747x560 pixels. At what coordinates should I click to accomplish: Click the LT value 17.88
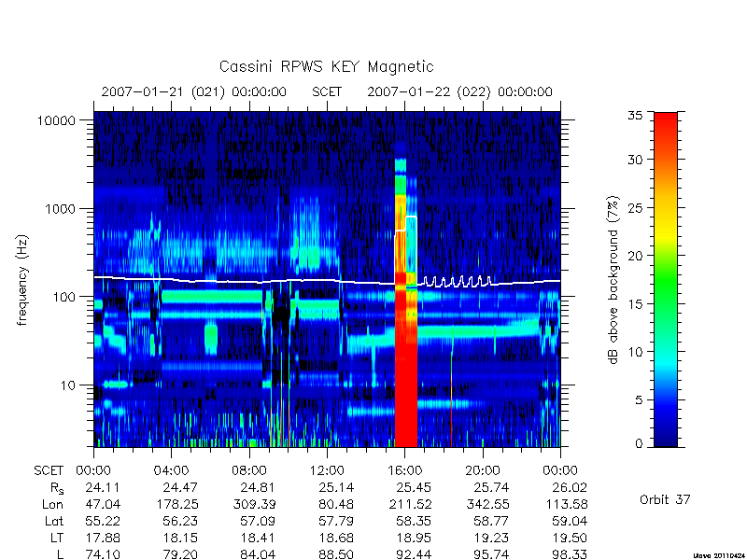coord(103,538)
